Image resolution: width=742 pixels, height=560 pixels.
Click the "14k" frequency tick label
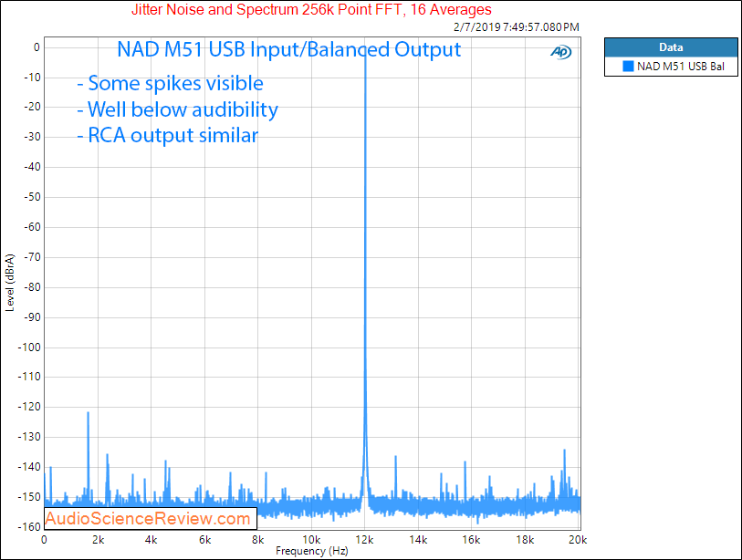(x=418, y=540)
